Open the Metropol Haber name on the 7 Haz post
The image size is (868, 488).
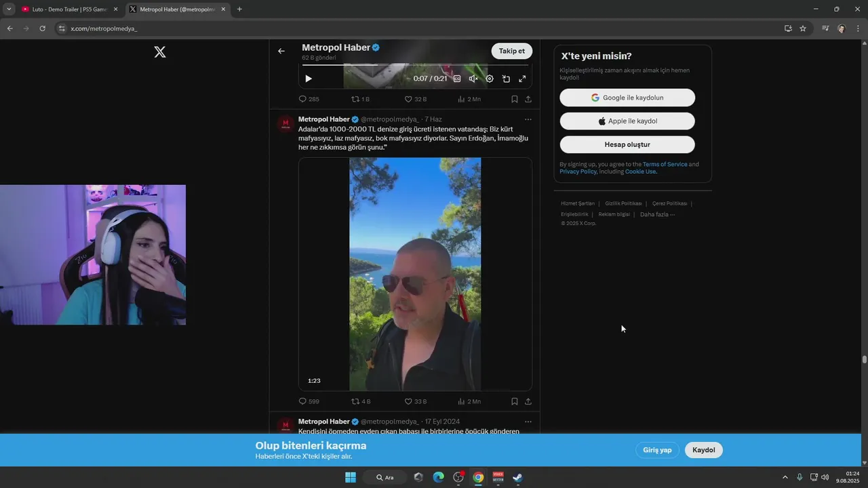click(323, 119)
